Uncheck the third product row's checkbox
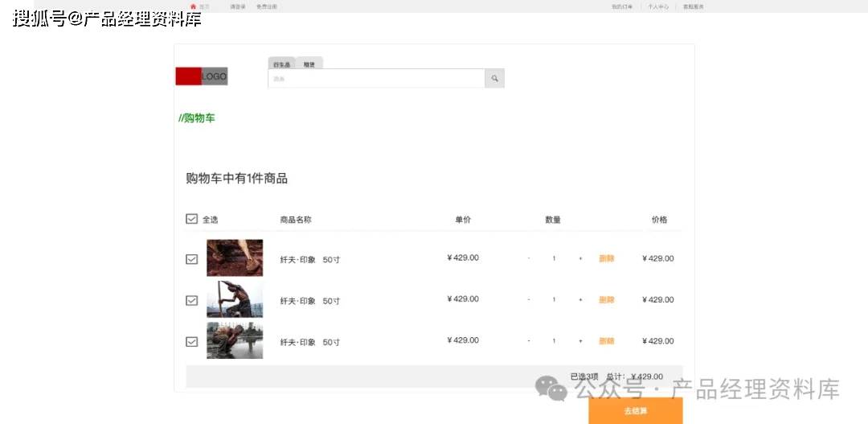 (191, 342)
